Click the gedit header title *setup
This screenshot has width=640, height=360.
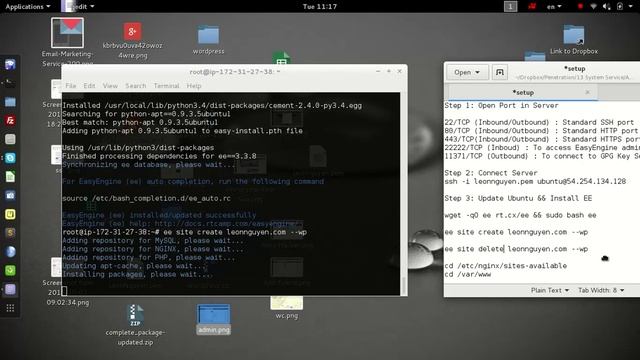pyautogui.click(x=574, y=69)
